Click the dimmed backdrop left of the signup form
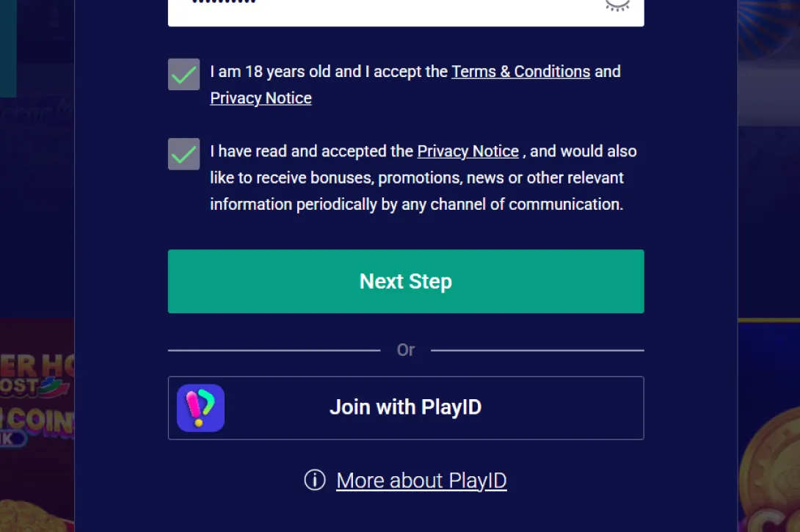Screen dimensions: 800x532 pyautogui.click(x=37, y=204)
